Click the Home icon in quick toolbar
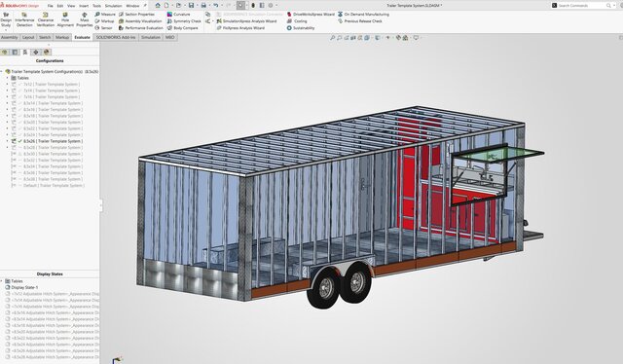Image resolution: width=623 pixels, height=364 pixels. 158,5
